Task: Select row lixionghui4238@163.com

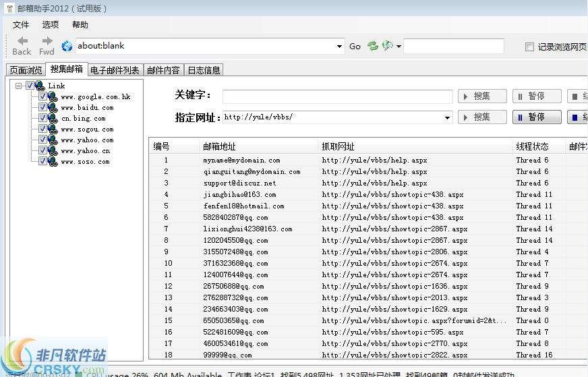Action: 367,229
